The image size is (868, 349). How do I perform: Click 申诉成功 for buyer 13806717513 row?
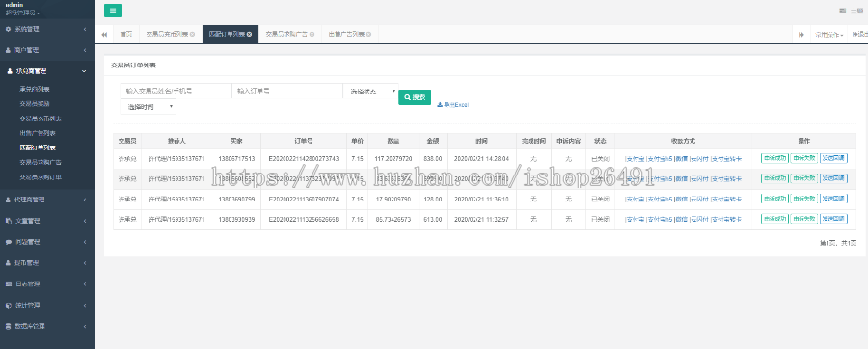[x=774, y=158]
